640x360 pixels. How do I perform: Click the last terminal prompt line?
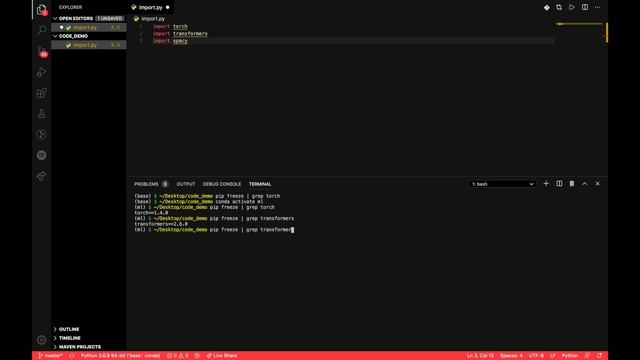tap(214, 230)
